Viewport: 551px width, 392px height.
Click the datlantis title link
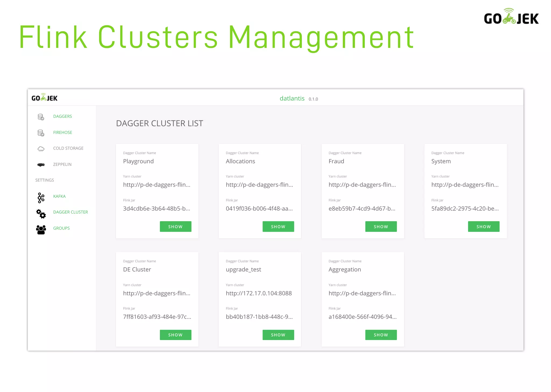point(292,98)
